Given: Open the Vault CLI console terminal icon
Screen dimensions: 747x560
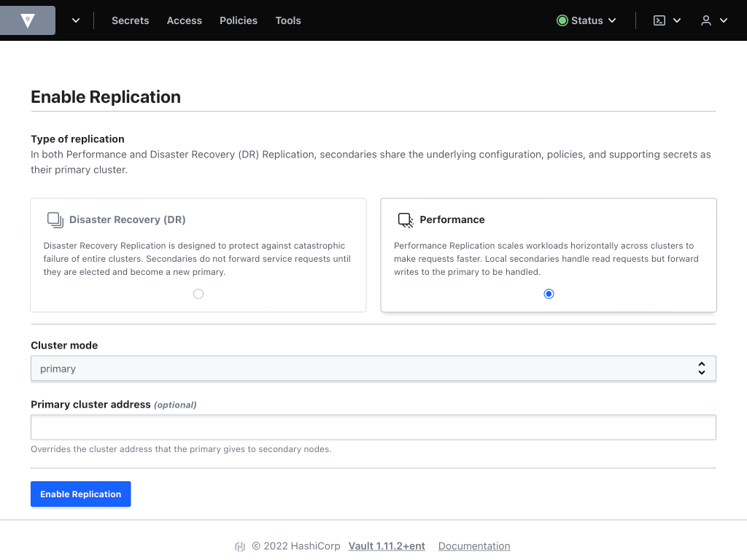Looking at the screenshot, I should point(660,20).
